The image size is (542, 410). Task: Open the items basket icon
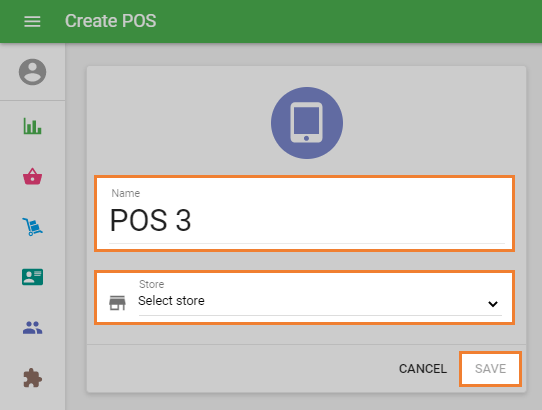pos(32,176)
